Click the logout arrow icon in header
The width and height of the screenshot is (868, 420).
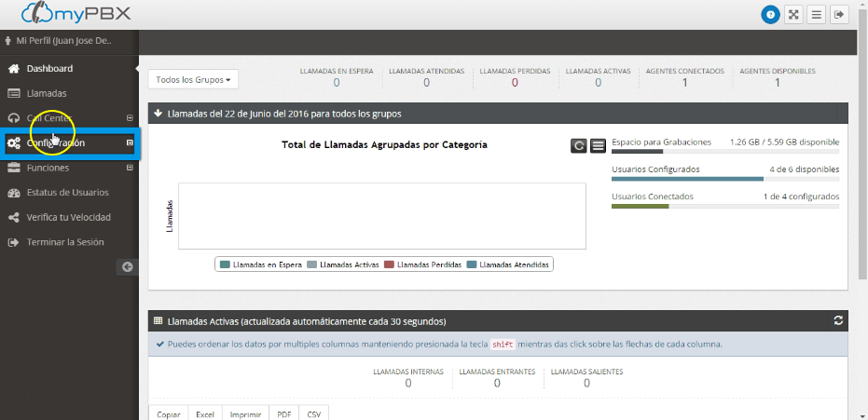(839, 14)
